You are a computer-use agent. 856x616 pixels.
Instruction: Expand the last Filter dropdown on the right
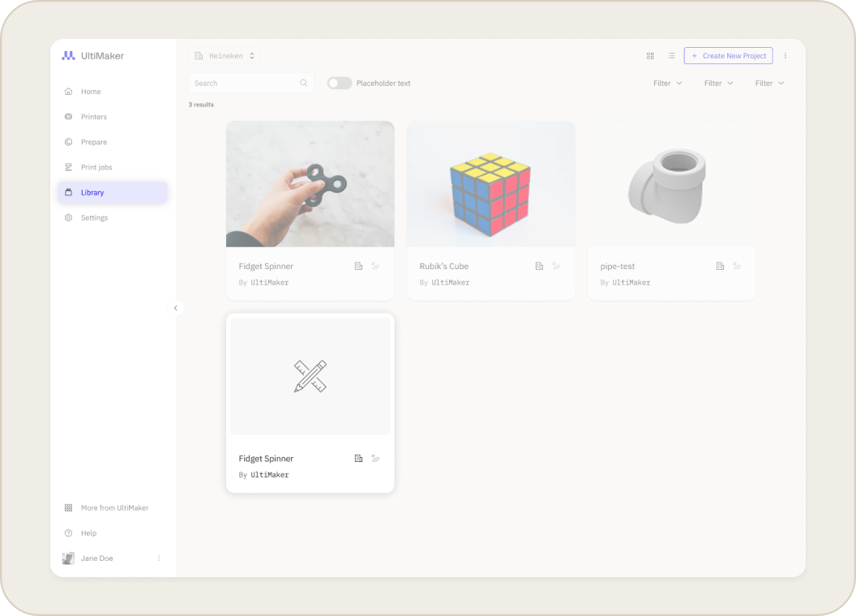769,83
